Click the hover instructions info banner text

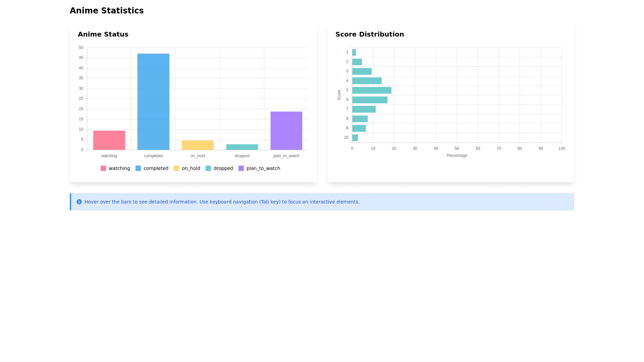tap(222, 202)
